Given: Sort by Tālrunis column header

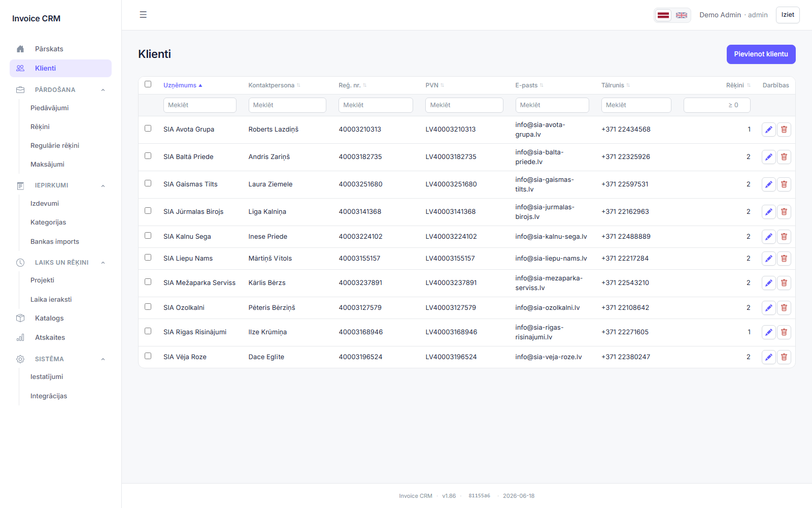Looking at the screenshot, I should pyautogui.click(x=616, y=85).
